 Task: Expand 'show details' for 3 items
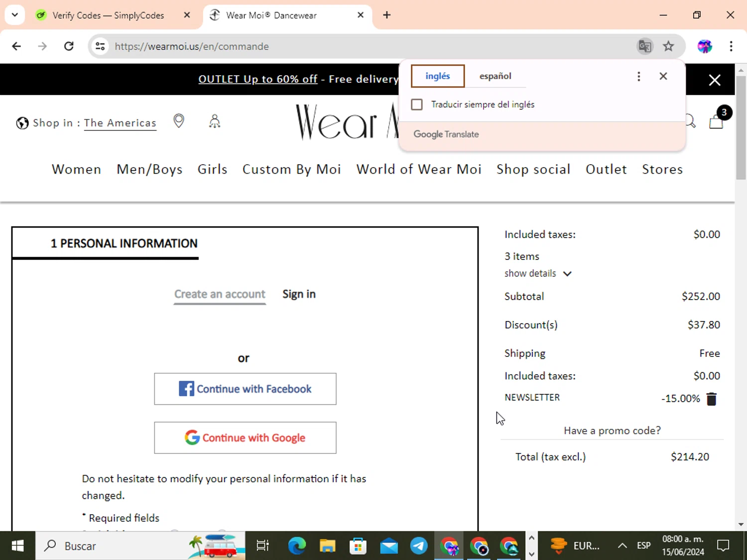pos(538,274)
